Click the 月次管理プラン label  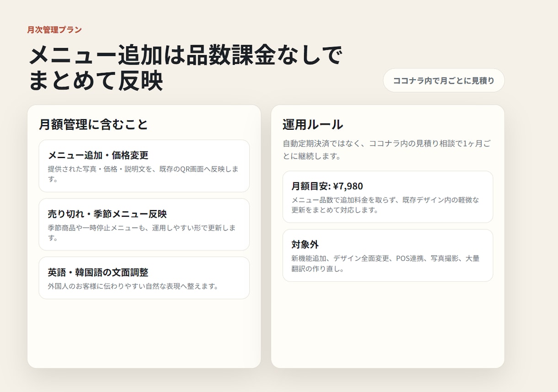(54, 30)
